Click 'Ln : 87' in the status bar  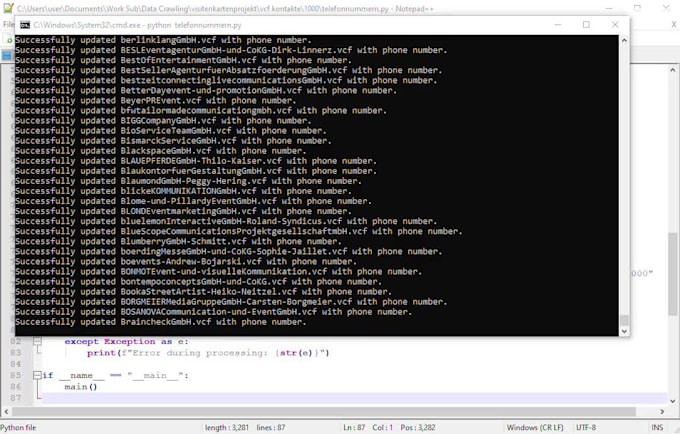click(x=354, y=427)
